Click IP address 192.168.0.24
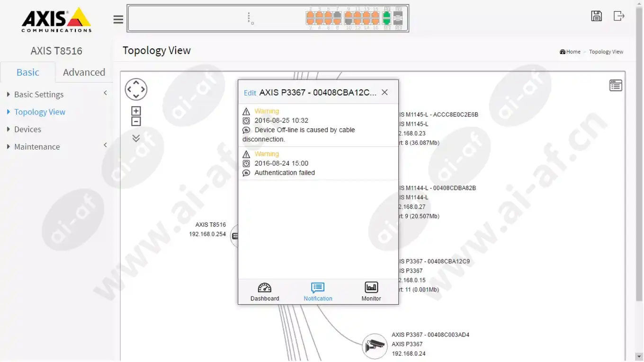 pos(409,353)
